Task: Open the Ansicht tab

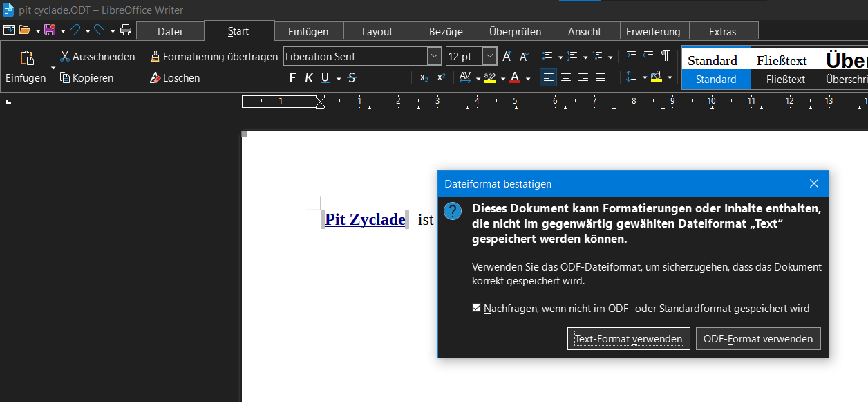Action: (x=585, y=31)
